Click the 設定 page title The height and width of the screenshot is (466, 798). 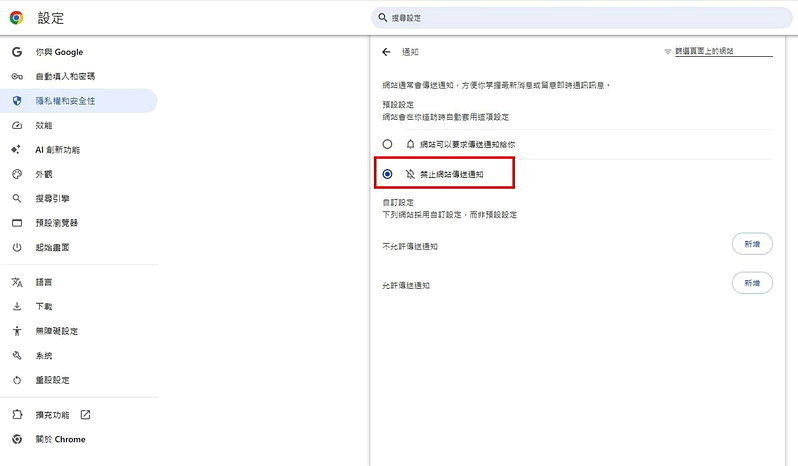(x=51, y=18)
